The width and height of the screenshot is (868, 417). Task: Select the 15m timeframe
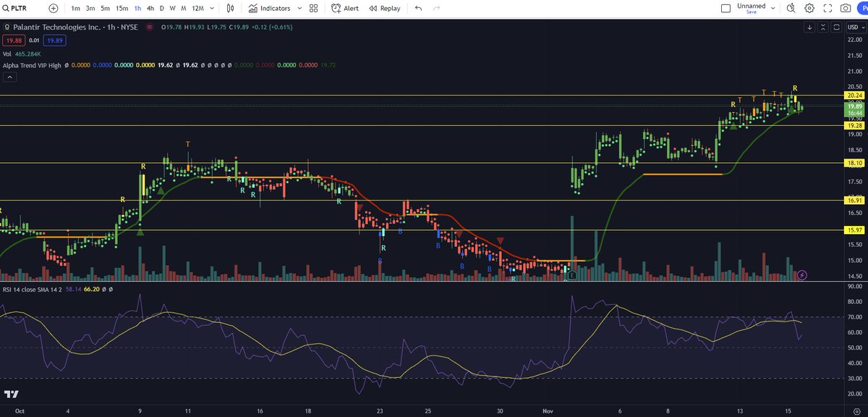pos(122,9)
